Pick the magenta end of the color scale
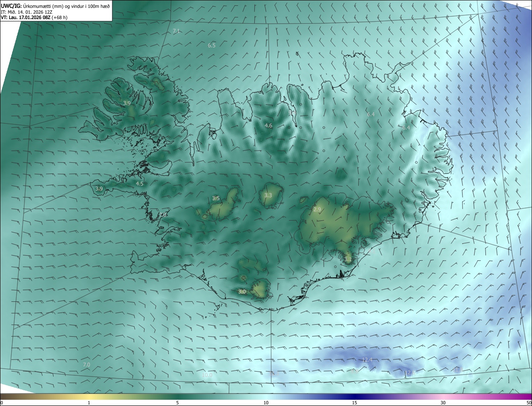 point(524,396)
